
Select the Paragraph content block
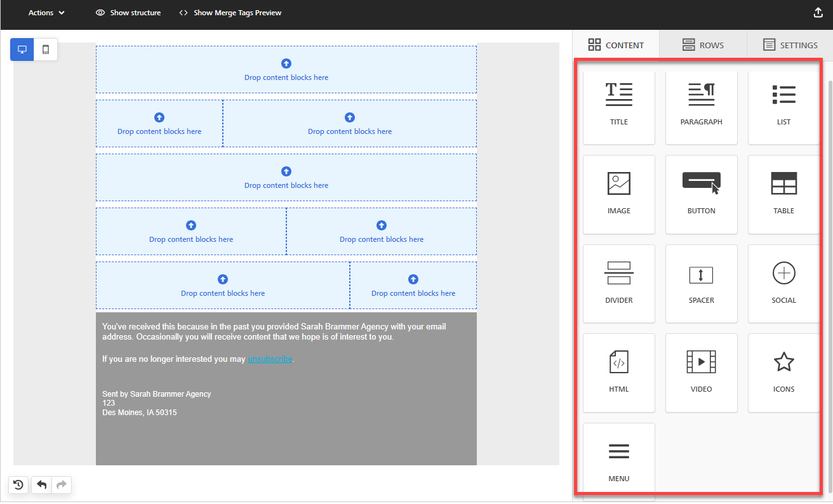click(701, 107)
